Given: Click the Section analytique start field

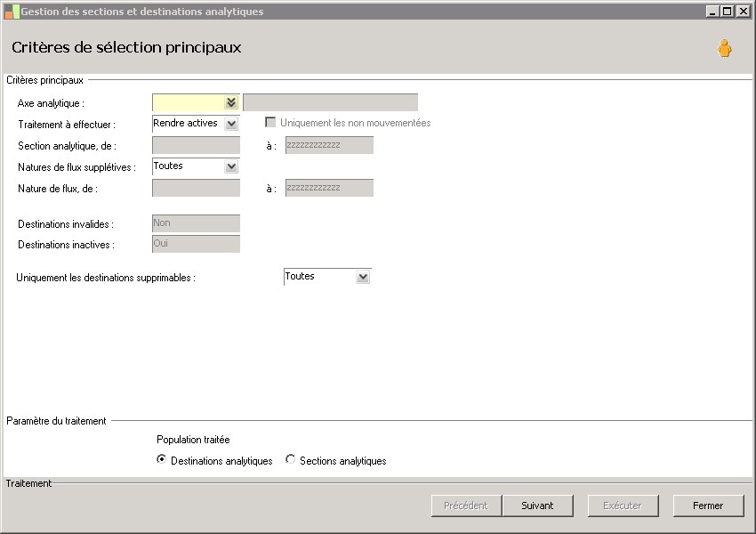Looking at the screenshot, I should 196,145.
